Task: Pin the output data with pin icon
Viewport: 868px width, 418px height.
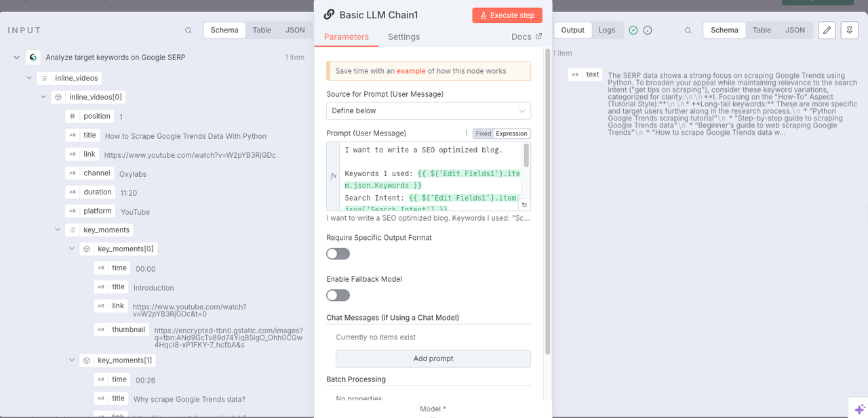Action: [x=849, y=30]
